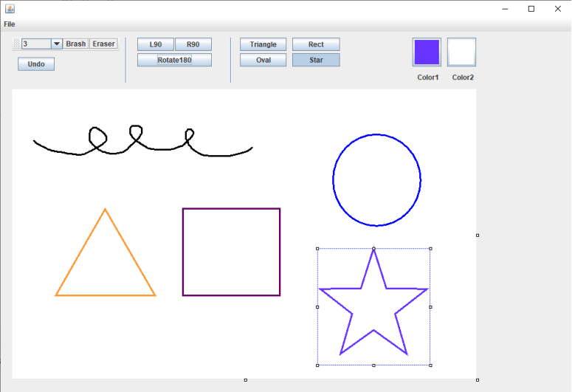
Task: Click the Rotate180 button
Action: coord(174,60)
